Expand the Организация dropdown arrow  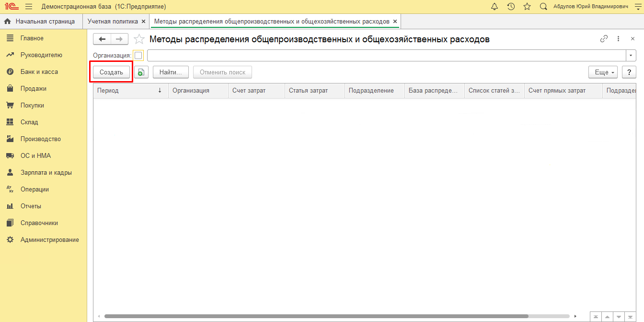click(x=631, y=56)
